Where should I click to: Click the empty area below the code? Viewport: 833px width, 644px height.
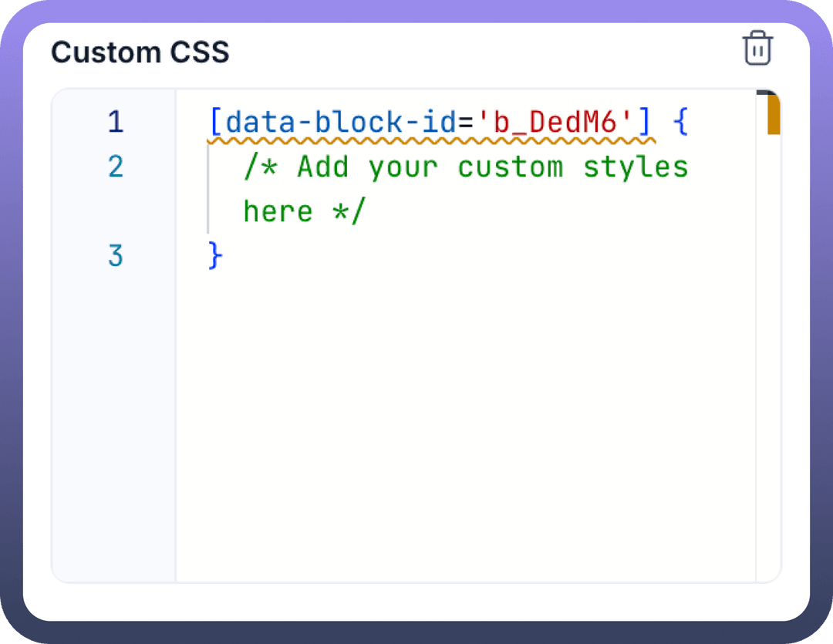[x=463, y=424]
